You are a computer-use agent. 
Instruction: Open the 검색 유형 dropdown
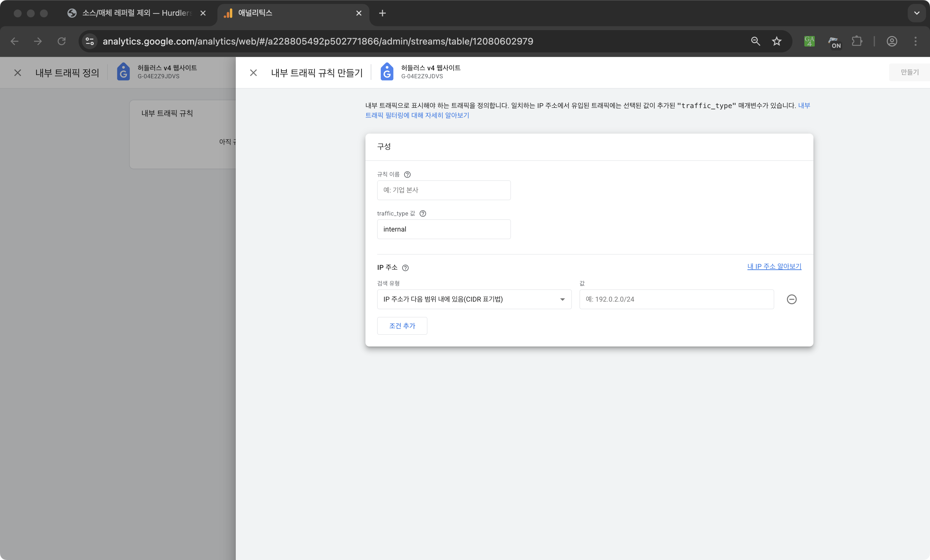[474, 299]
